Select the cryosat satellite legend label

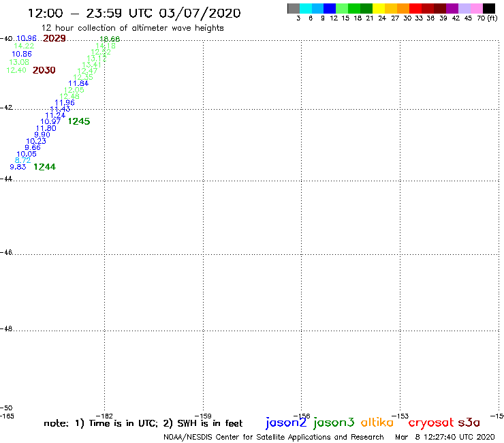431,423
